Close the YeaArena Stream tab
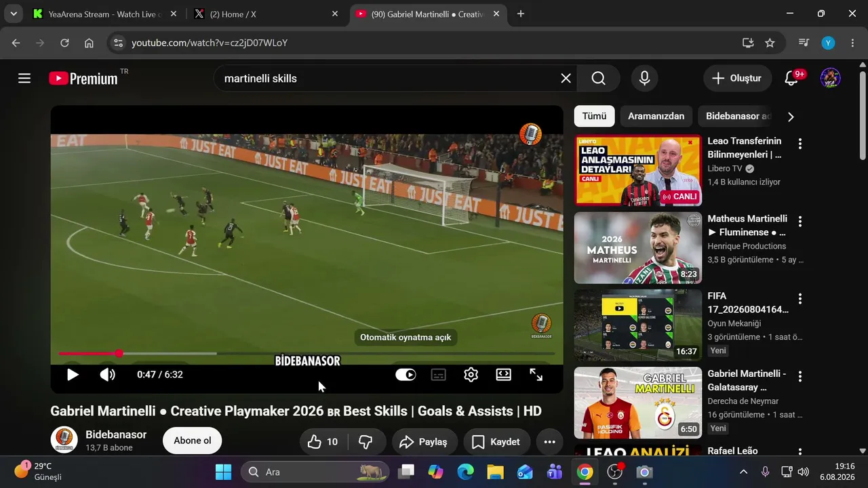Viewport: 868px width, 488px height. (x=173, y=14)
